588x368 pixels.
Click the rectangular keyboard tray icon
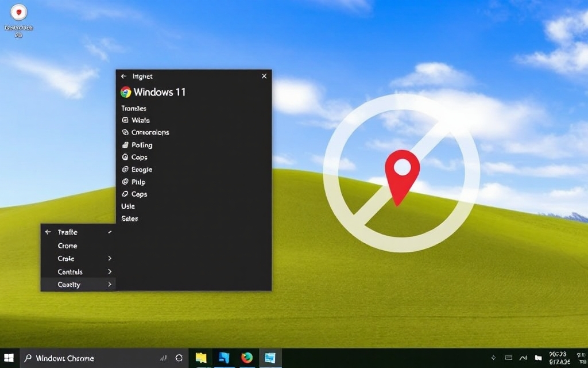(x=509, y=358)
